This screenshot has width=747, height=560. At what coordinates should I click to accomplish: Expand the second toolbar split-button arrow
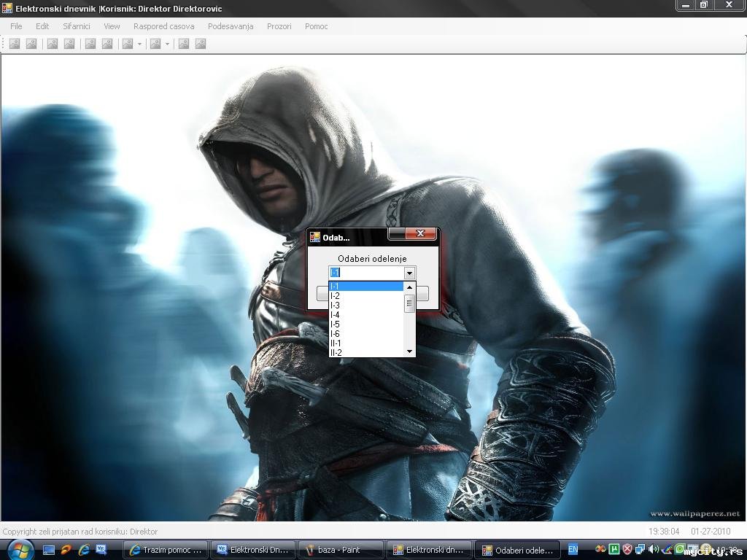(x=167, y=44)
